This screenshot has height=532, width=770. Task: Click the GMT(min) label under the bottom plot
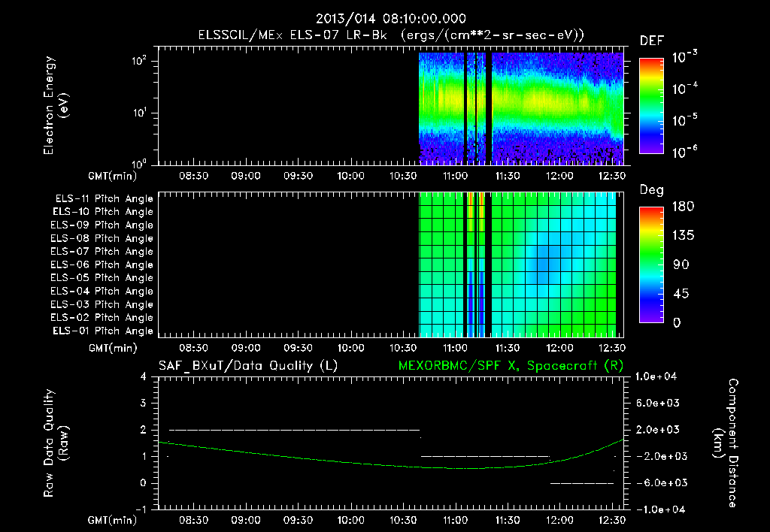coord(112,520)
